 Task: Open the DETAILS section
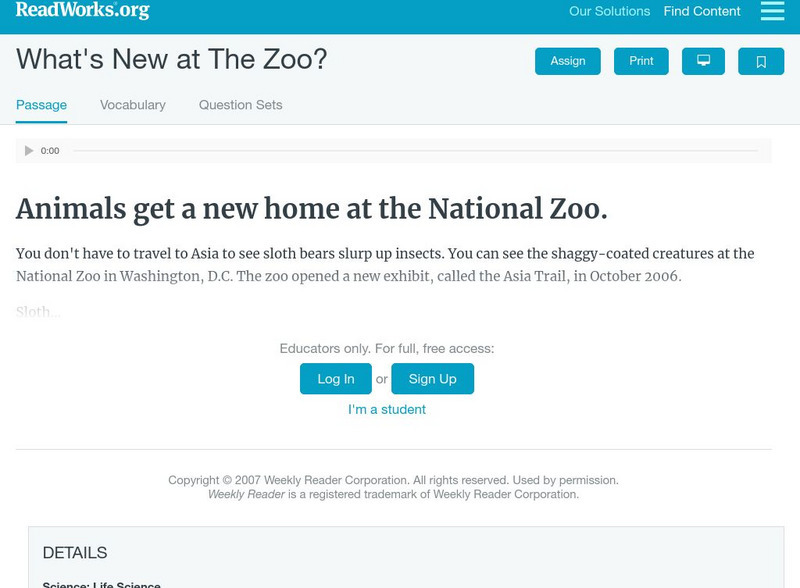tap(73, 551)
